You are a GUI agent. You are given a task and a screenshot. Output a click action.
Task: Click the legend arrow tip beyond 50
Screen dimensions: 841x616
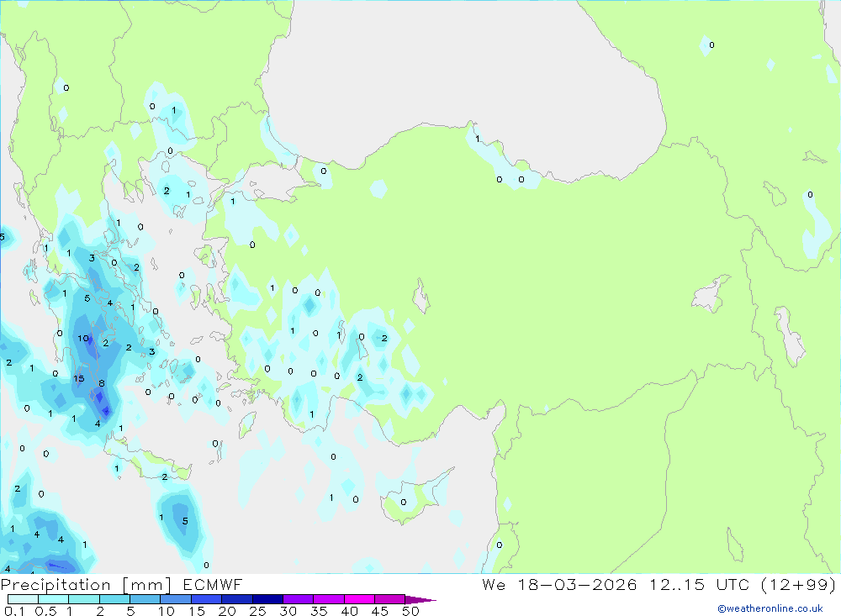point(421,599)
